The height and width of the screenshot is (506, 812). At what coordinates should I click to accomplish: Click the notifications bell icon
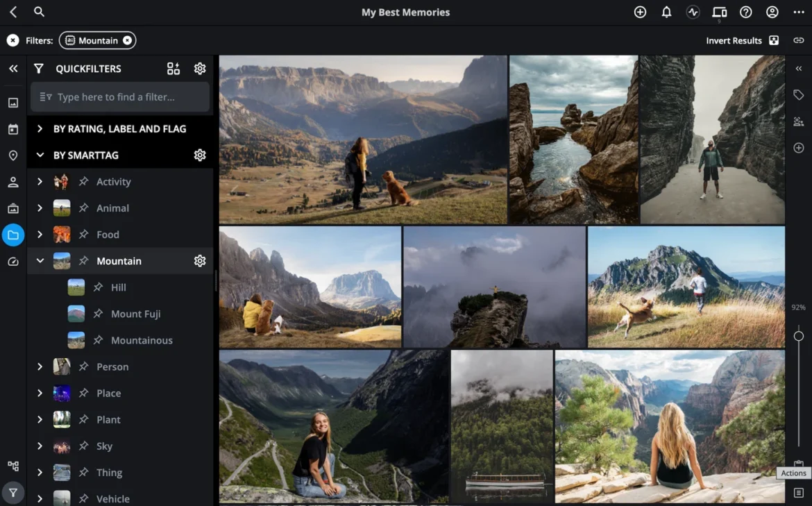[x=666, y=12]
